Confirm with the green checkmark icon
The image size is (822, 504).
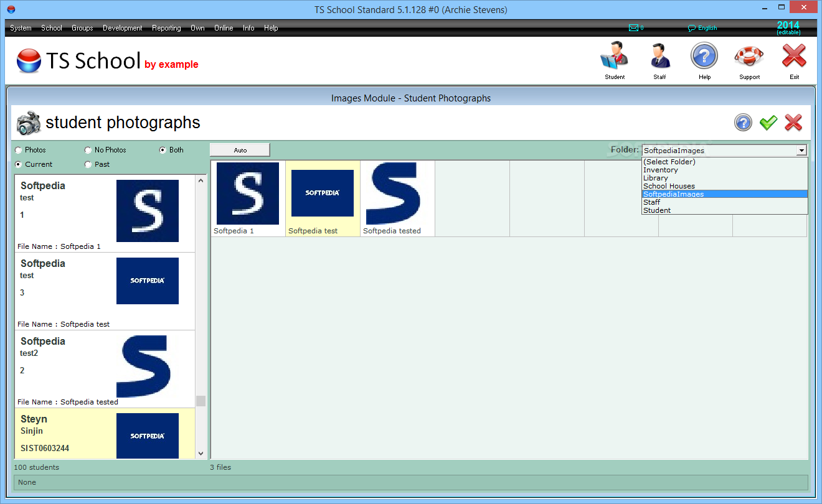click(768, 123)
